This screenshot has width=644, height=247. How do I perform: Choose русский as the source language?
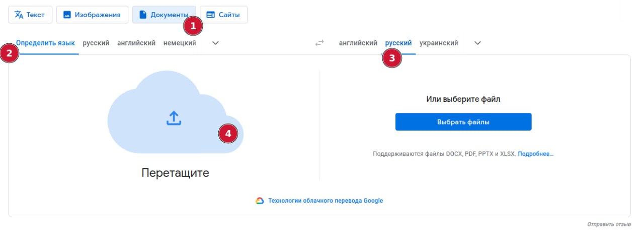[x=96, y=43]
